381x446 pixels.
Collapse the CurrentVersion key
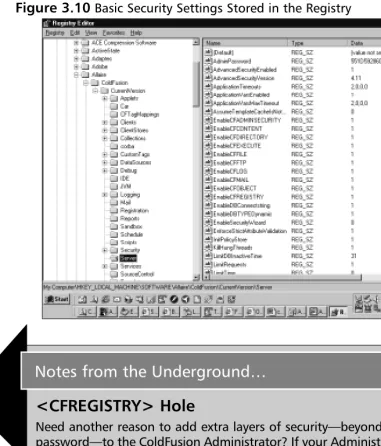[x=95, y=91]
